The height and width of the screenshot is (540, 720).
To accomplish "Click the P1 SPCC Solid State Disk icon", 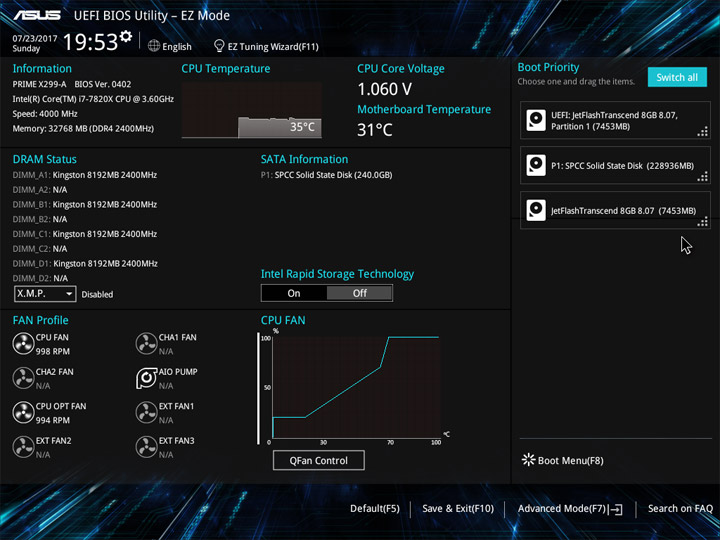I will [x=536, y=165].
